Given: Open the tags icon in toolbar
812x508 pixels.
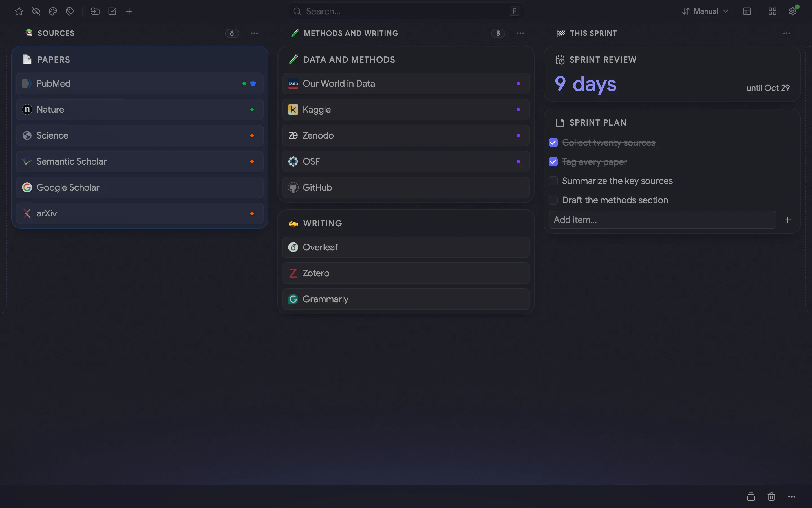Looking at the screenshot, I should tap(70, 11).
